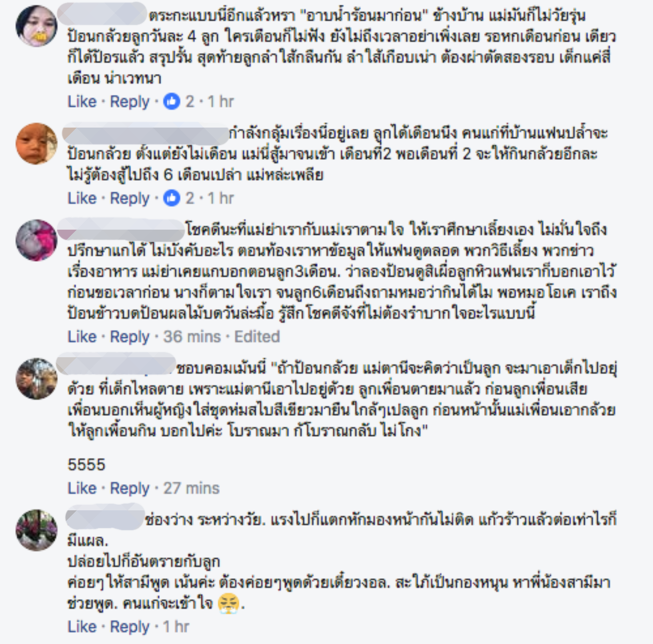Reply to the last comment

point(130,627)
